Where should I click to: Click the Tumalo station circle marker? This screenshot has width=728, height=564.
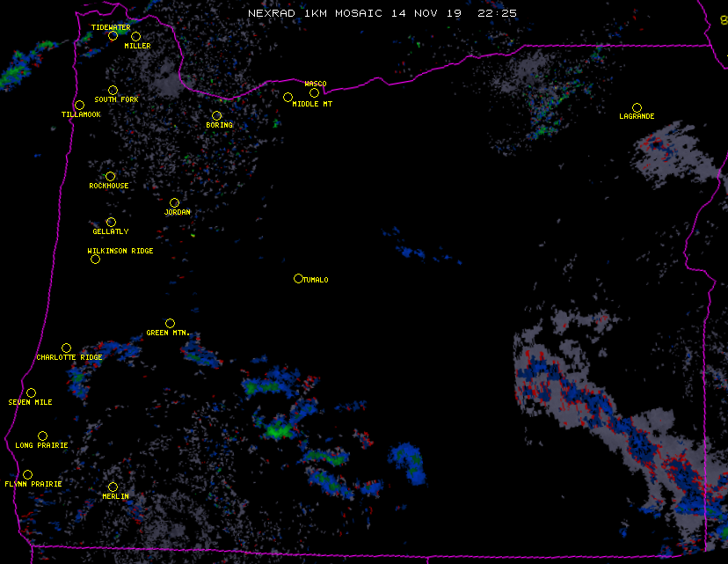coord(298,278)
